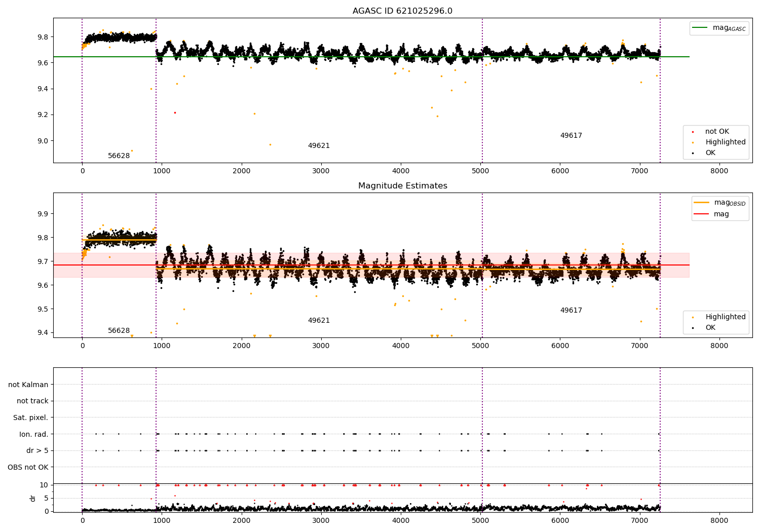
Task: Click the orange line sample in mag OBSID legend
Action: 702,203
